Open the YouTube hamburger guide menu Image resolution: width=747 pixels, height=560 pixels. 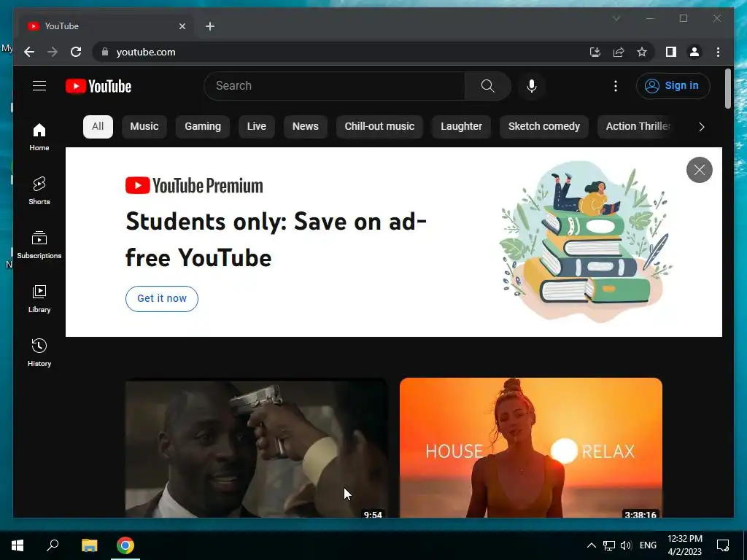tap(39, 86)
